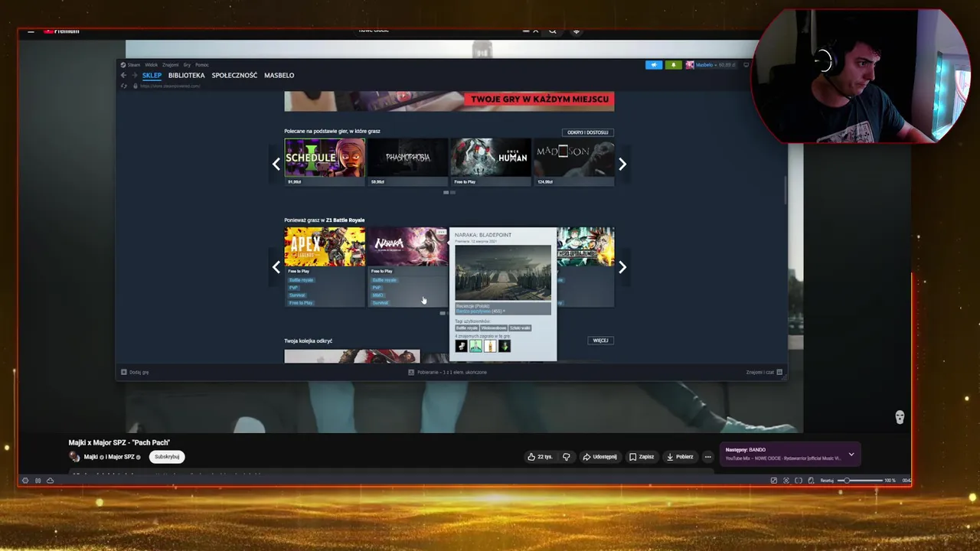Click PvP tag under Apex Legends
This screenshot has height=551, width=980.
tap(293, 288)
